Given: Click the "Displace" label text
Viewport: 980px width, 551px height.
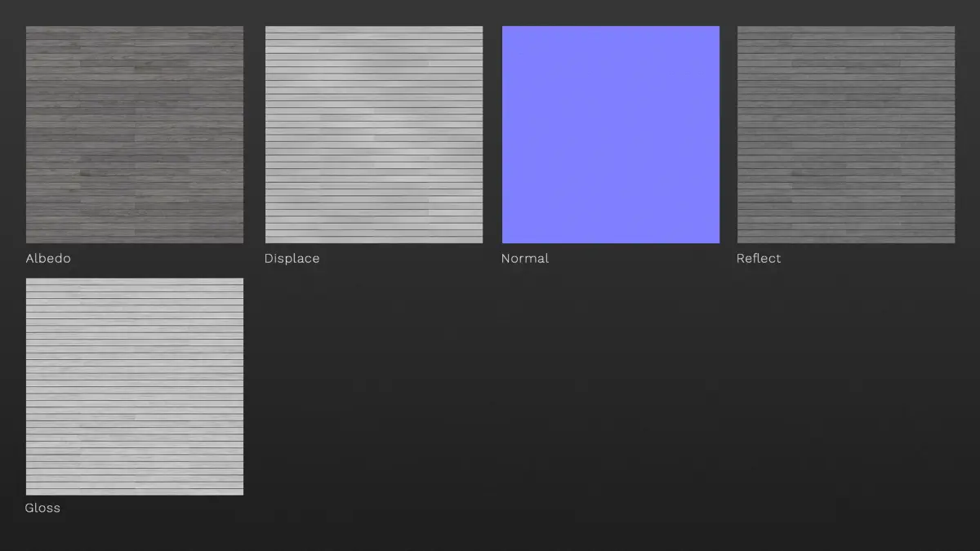Looking at the screenshot, I should (x=292, y=259).
